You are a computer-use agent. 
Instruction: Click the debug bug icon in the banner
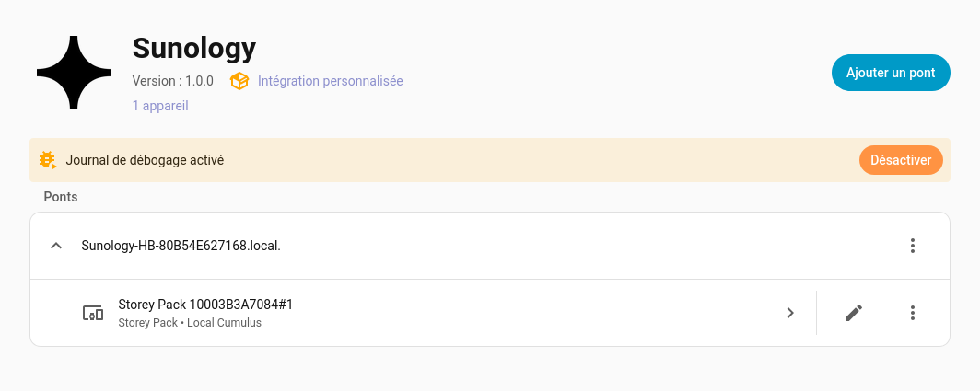point(48,160)
